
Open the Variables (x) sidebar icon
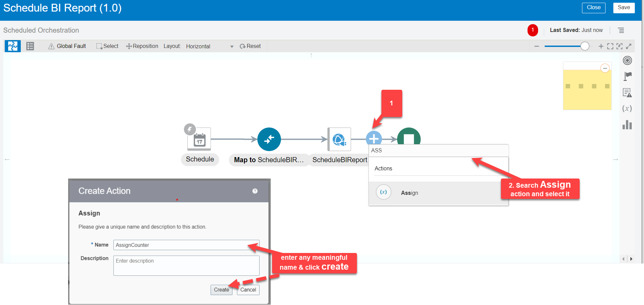tap(627, 108)
